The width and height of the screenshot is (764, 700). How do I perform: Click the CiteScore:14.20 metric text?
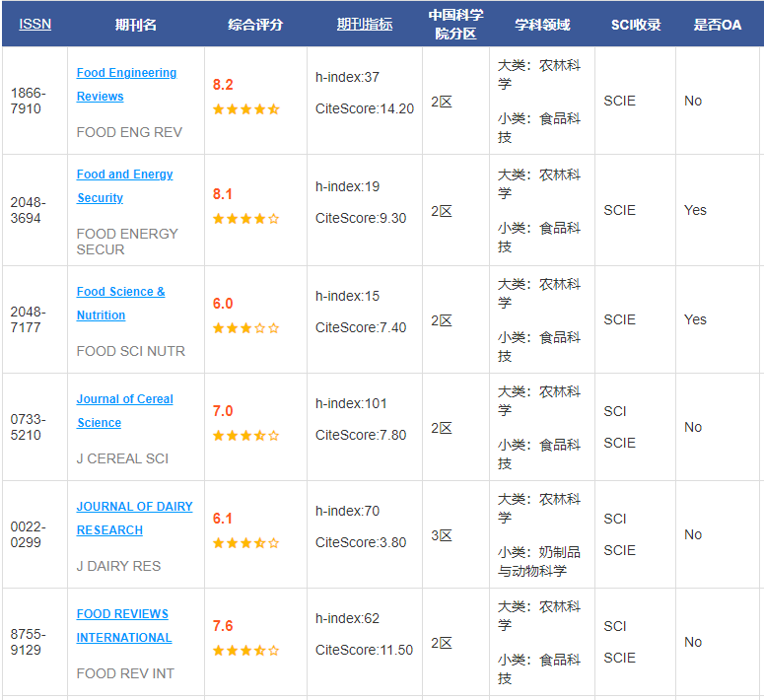[x=365, y=108]
